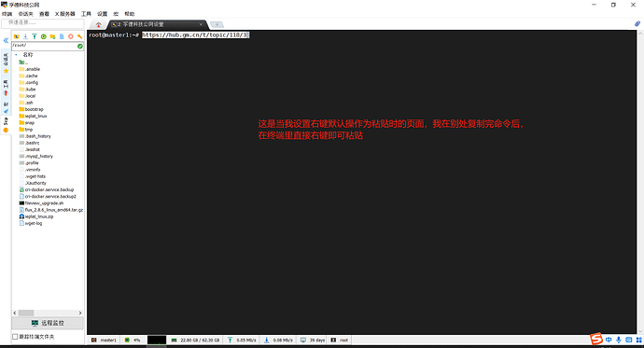
Task: Select the wget-log file
Action: [x=31, y=223]
